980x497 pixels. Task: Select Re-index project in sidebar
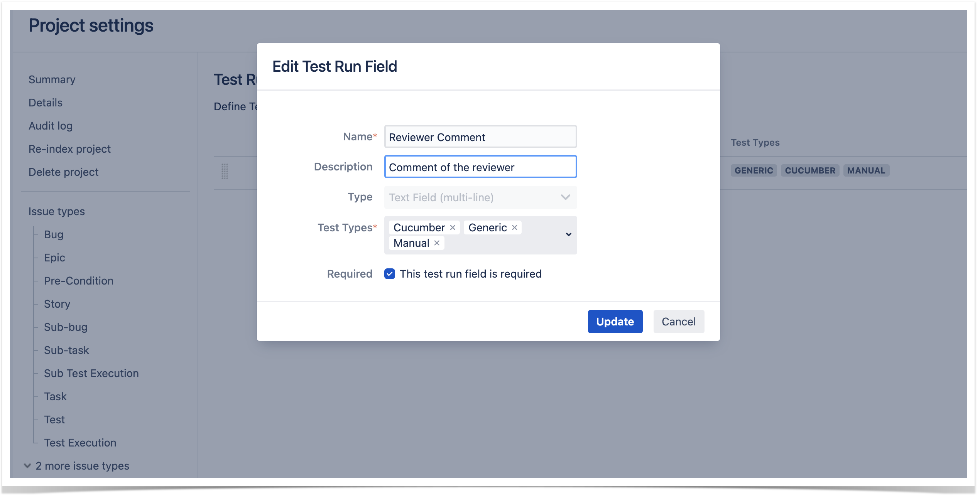coord(69,149)
